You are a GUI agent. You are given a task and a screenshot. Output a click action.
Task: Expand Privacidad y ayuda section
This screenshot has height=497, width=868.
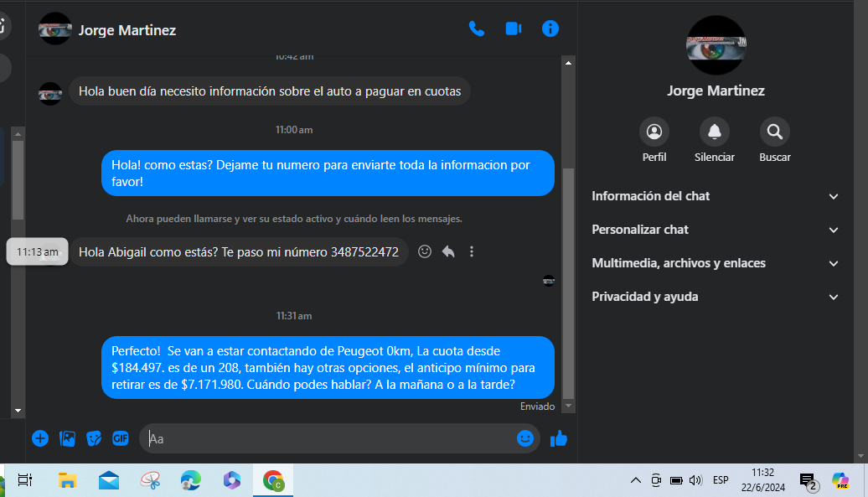(715, 297)
